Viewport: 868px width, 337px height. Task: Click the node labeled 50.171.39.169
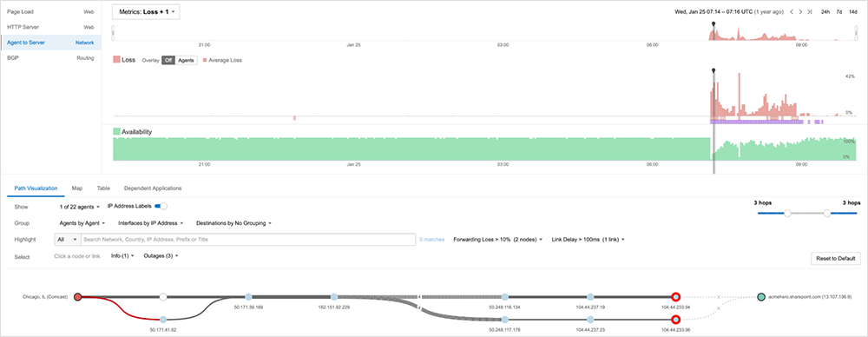[248, 297]
